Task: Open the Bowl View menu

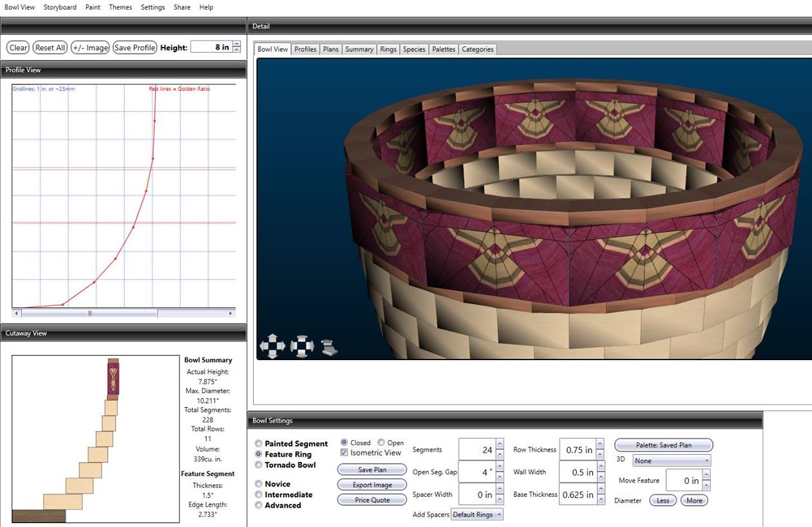Action: click(x=19, y=7)
